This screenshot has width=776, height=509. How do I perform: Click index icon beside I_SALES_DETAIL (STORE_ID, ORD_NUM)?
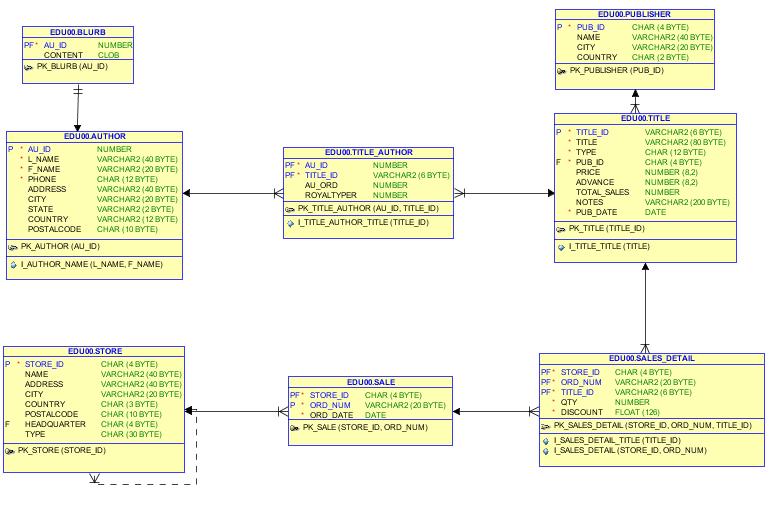pyautogui.click(x=546, y=451)
